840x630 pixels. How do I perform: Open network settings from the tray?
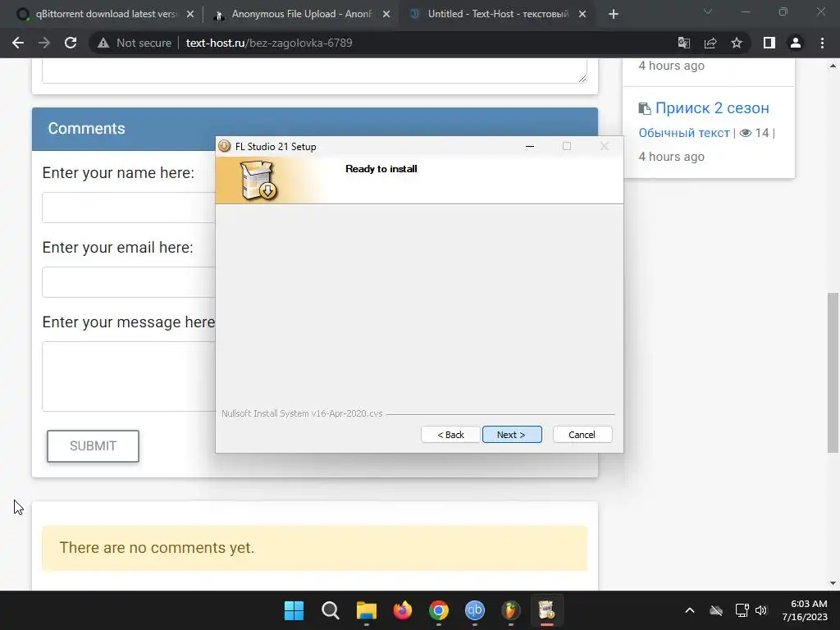(742, 610)
